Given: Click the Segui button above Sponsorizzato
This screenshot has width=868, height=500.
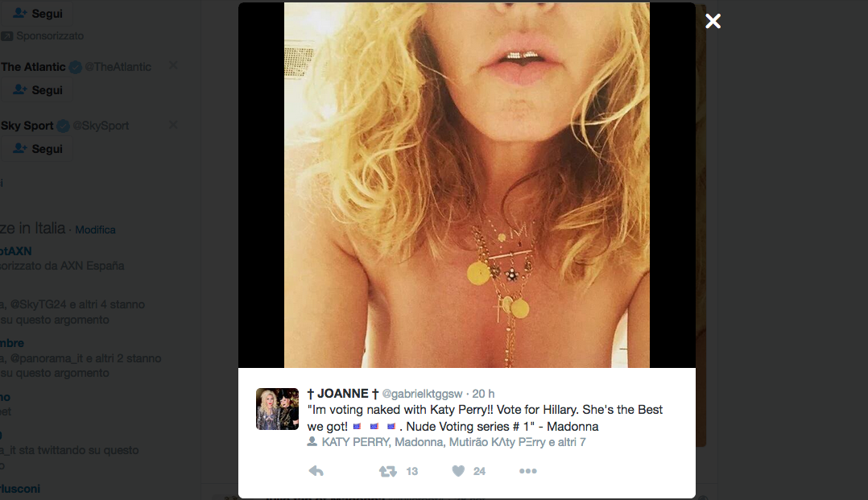Looking at the screenshot, I should (37, 14).
